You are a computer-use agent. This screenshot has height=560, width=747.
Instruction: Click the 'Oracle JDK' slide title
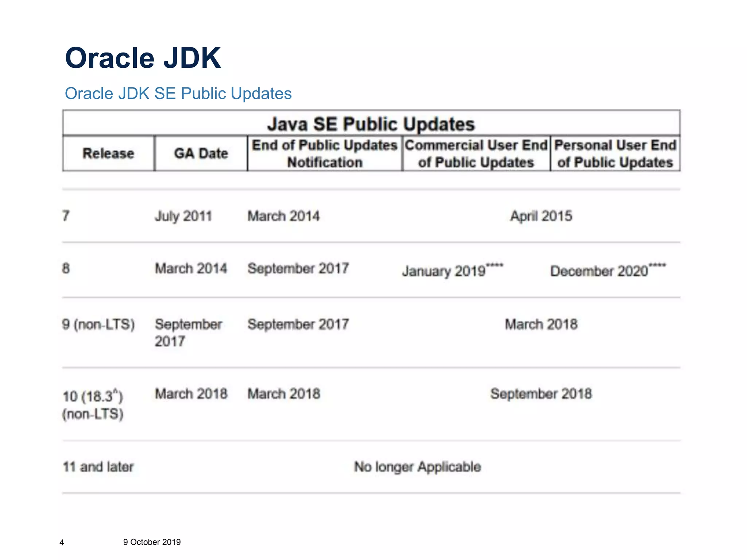tap(143, 58)
